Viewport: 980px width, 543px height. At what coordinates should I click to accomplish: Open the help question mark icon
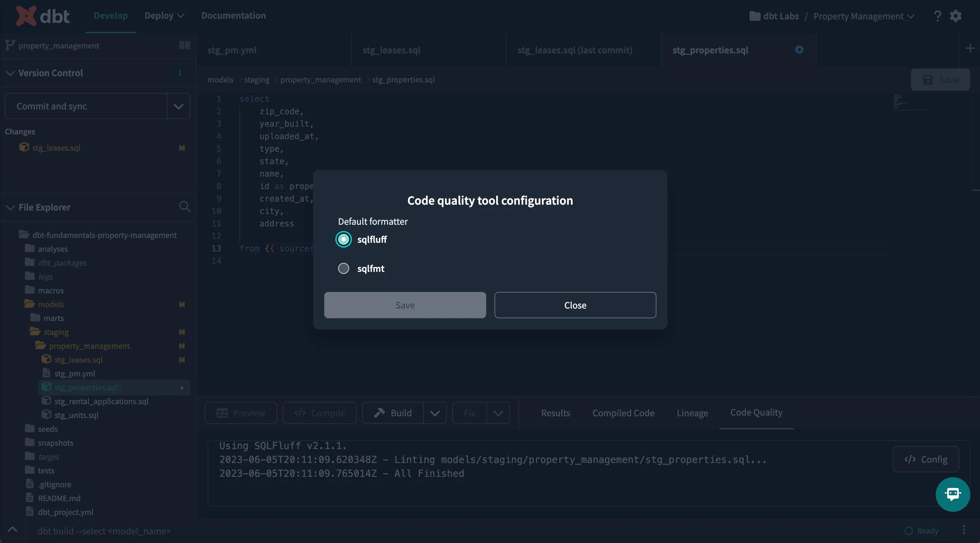tap(937, 16)
